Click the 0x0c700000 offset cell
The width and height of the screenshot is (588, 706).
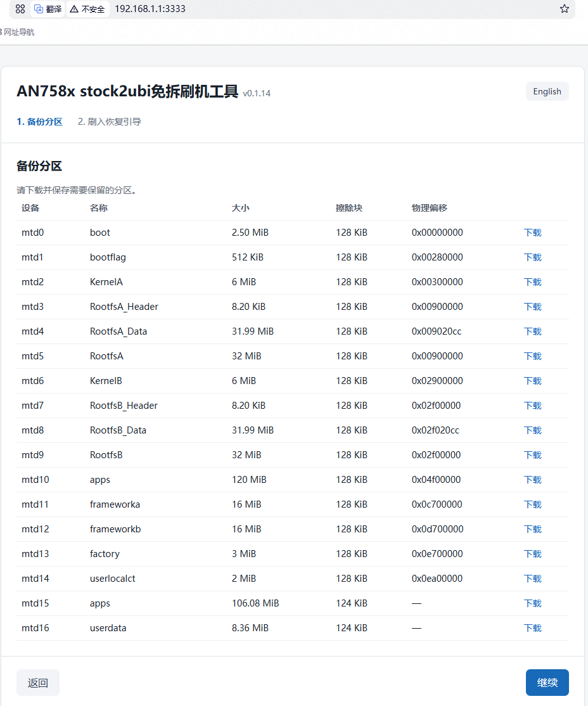tap(437, 504)
